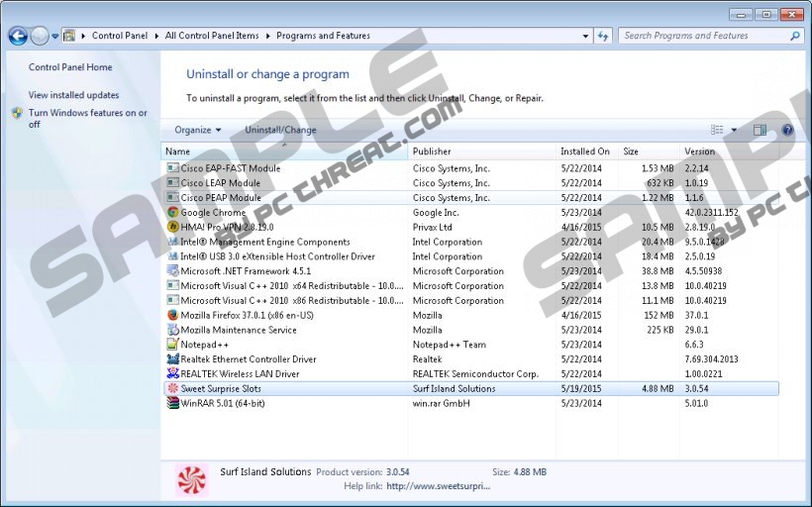Screen dimensions: 812x507
Task: Click the Sweet Surprise Slots candy icon
Action: [x=173, y=389]
